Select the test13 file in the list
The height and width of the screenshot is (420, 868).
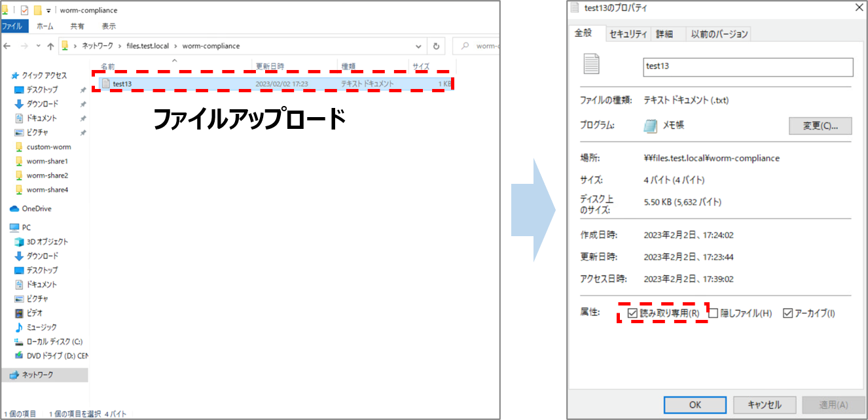(x=275, y=84)
